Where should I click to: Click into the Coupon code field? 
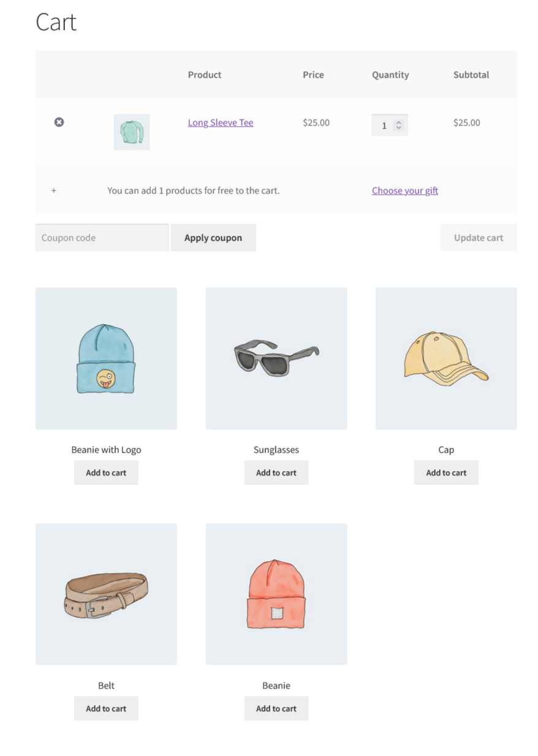tap(102, 238)
